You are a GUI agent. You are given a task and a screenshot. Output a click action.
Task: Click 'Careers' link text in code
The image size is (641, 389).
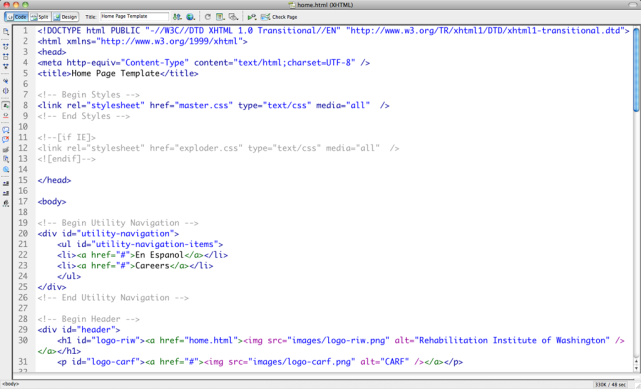pos(152,266)
